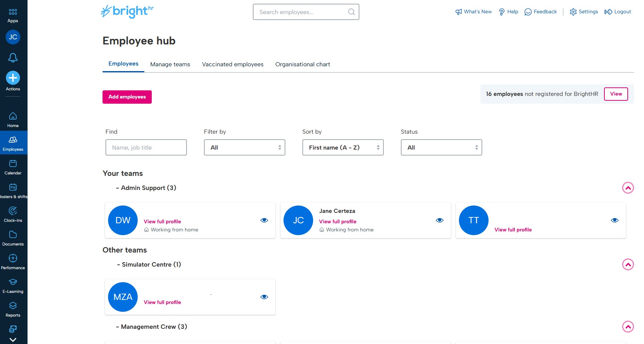644x344 pixels.
Task: Open Calendar in the sidebar
Action: click(13, 167)
